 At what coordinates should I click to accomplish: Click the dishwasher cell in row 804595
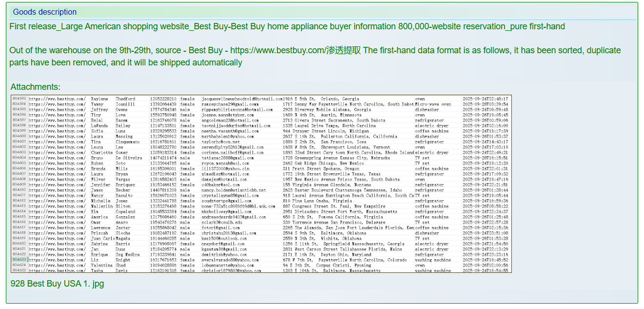click(427, 109)
